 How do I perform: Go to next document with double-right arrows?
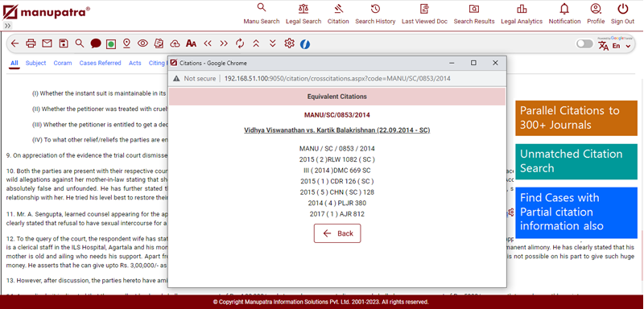coord(224,43)
